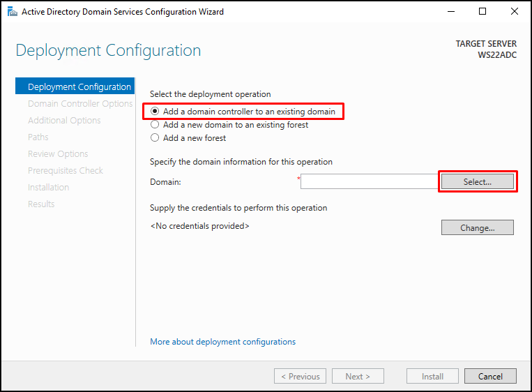Open Prerequisites Check step
The height and width of the screenshot is (392, 532).
coord(65,171)
